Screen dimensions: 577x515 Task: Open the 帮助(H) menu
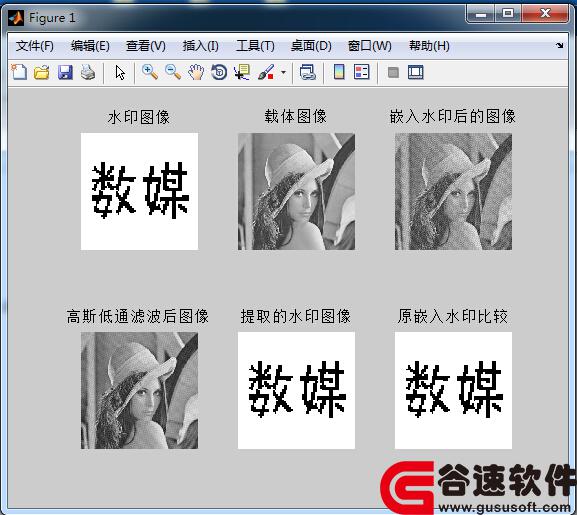coord(429,46)
